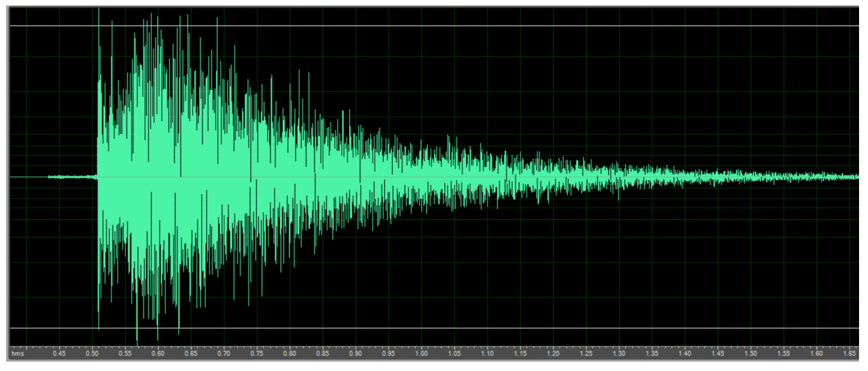Click the hms time format label
This screenshot has width=868, height=371.
[18, 353]
